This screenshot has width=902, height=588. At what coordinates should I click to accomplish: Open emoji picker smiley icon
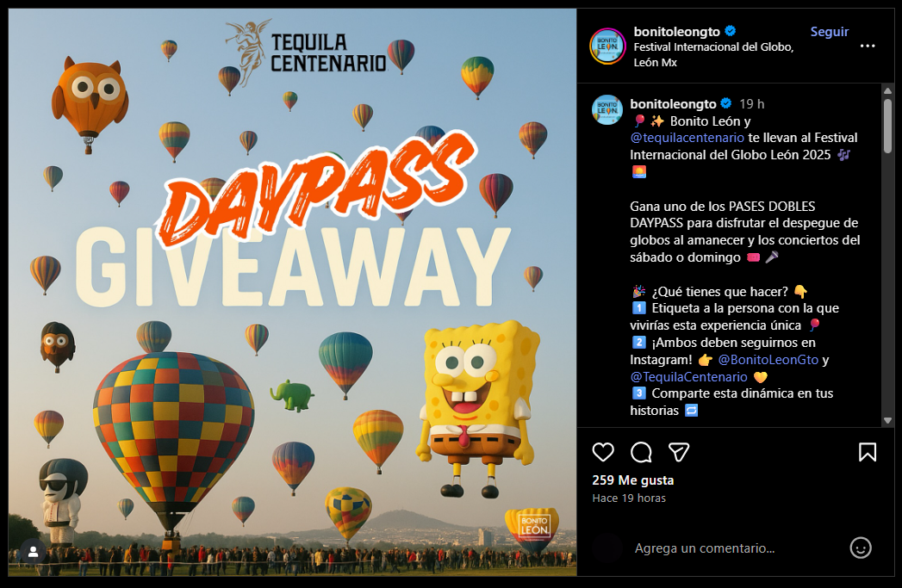coord(861,548)
